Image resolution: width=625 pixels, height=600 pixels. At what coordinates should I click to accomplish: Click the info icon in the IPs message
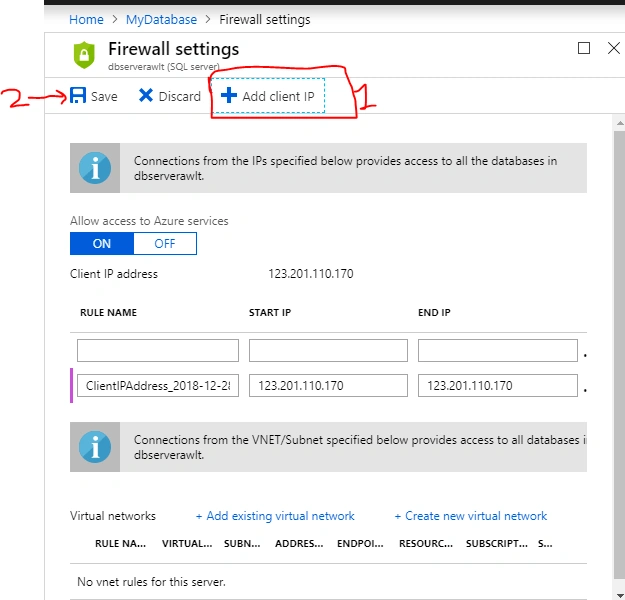95,168
